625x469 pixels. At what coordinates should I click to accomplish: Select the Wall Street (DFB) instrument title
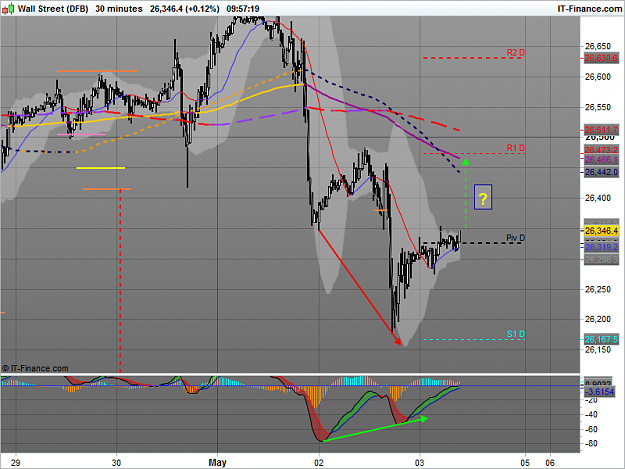click(53, 9)
